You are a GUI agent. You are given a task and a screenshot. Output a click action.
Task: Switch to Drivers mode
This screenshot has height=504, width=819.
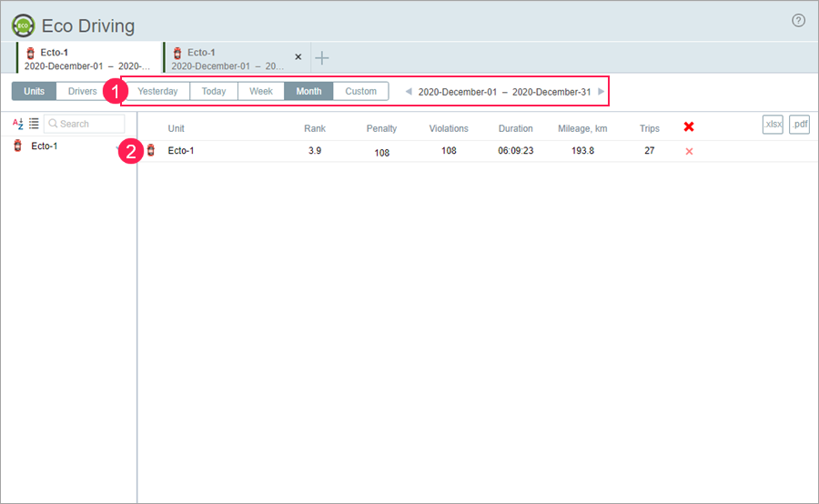(x=83, y=91)
